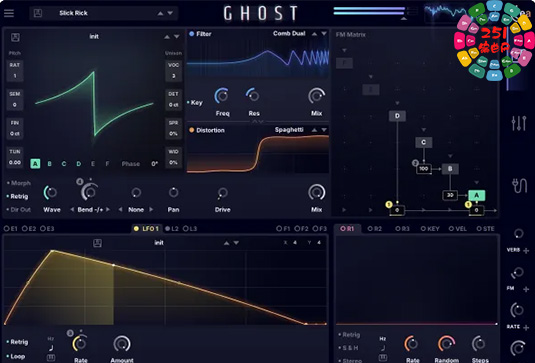Viewport: 535px width, 363px height.
Task: Click the oscillator save icon next to init
Action: tap(15, 37)
